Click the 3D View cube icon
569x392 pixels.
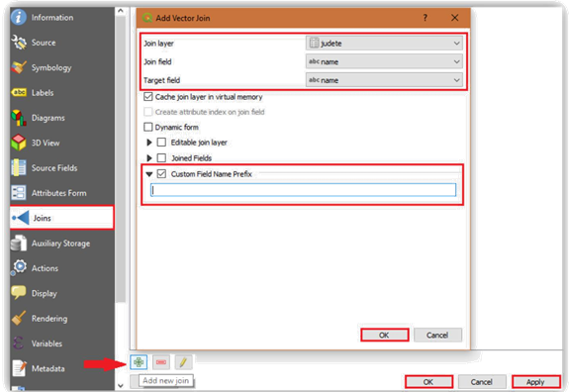[x=19, y=143]
